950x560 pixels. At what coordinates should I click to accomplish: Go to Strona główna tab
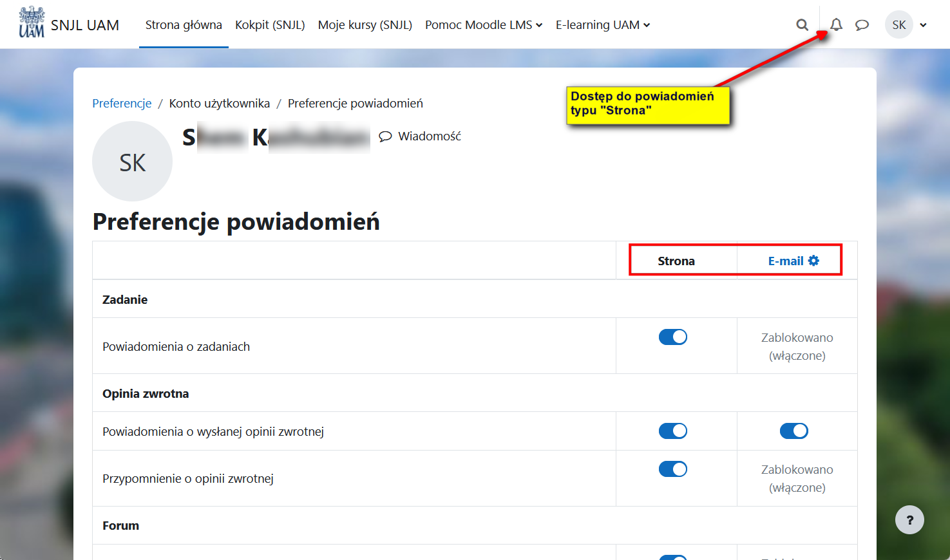[x=184, y=25]
